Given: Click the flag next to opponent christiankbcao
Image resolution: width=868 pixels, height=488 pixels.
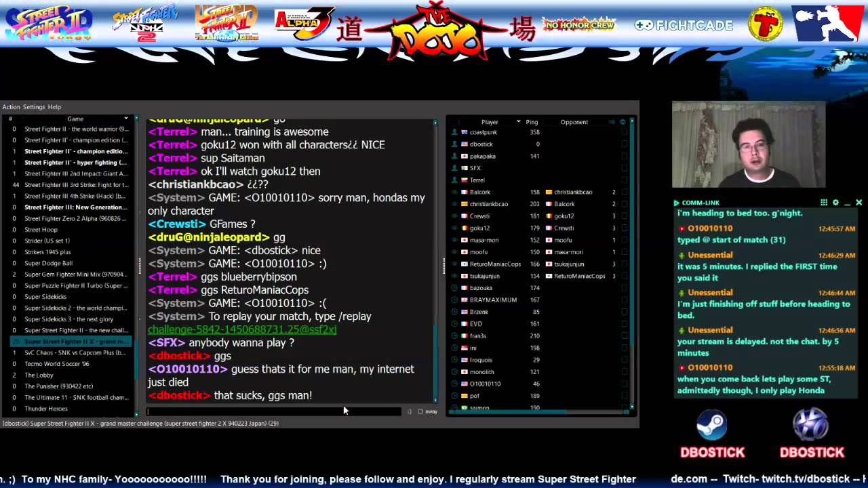Looking at the screenshot, I should [549, 192].
